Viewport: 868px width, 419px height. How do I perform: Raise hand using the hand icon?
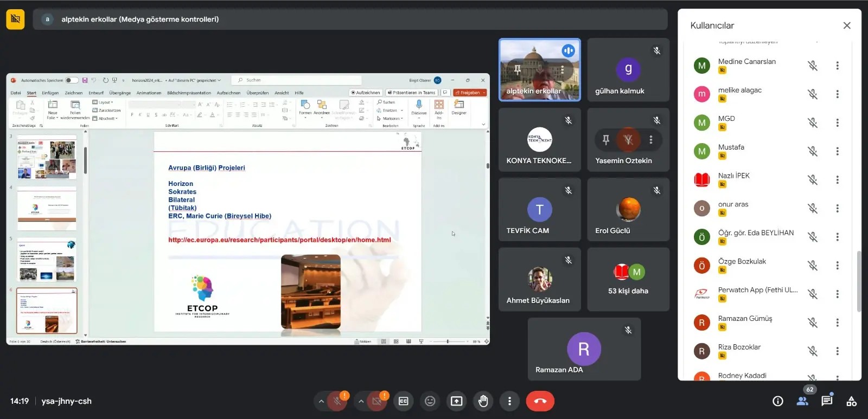click(483, 401)
